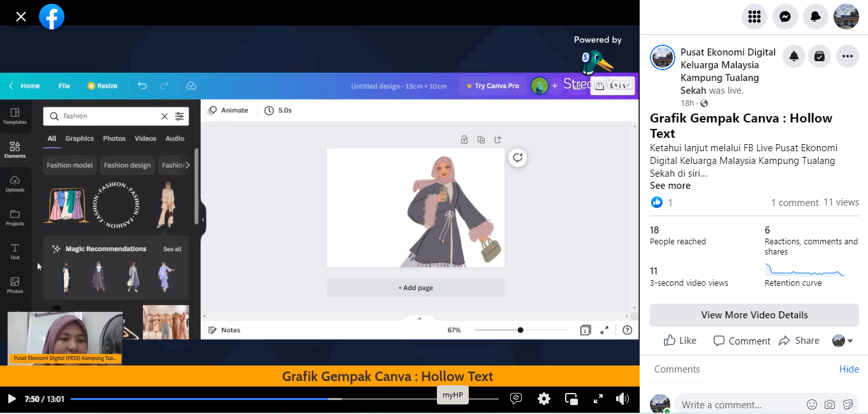Open video settings gear
Screen dimensions: 868x414
click(544, 399)
